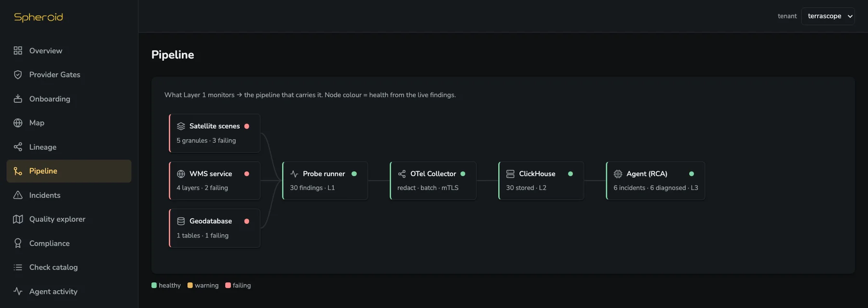The height and width of the screenshot is (308, 868).
Task: Click the OTel Collector share icon
Action: click(402, 174)
